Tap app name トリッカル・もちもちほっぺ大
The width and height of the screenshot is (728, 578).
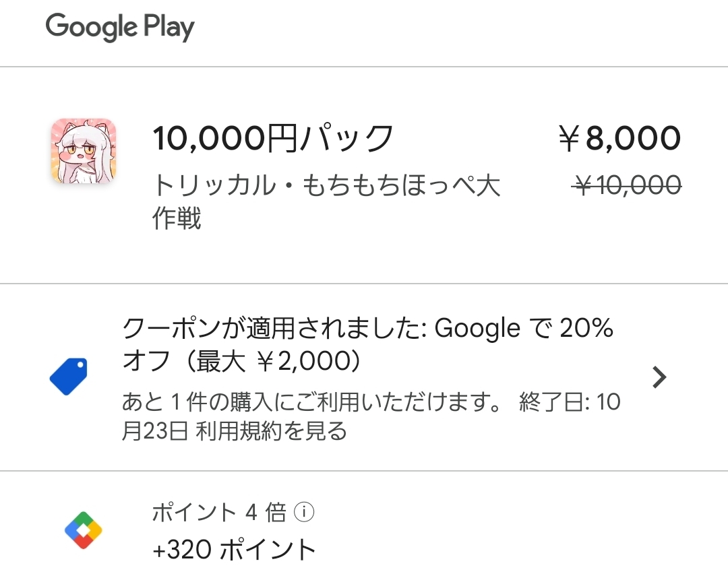(x=327, y=185)
